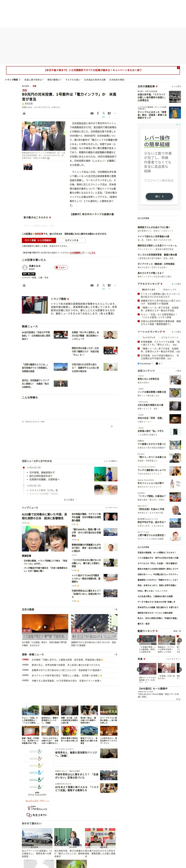The height and width of the screenshot is (868, 186).
Task: Click ad info icon on レバー操作 advertisement
Action: pos(178,125)
